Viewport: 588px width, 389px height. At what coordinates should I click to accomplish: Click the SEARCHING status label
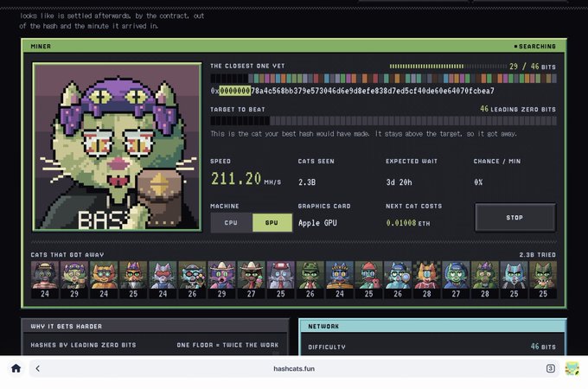(x=535, y=46)
